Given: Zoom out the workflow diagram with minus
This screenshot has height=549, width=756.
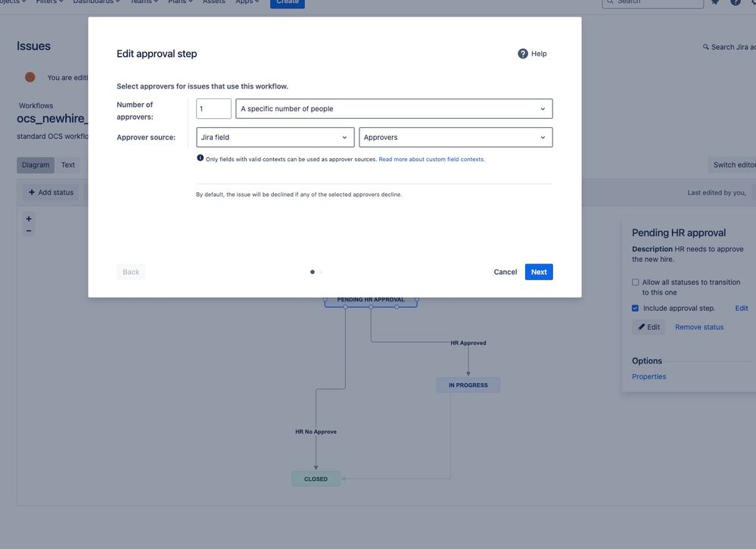Looking at the screenshot, I should click(29, 231).
